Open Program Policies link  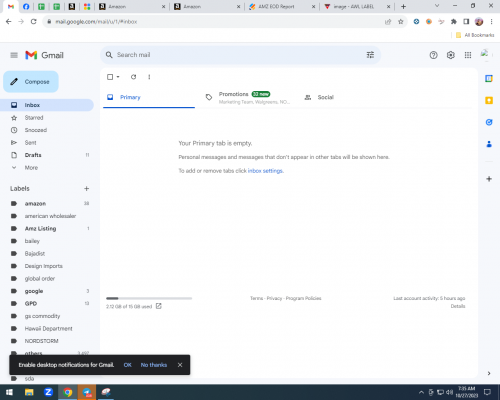coord(303,298)
